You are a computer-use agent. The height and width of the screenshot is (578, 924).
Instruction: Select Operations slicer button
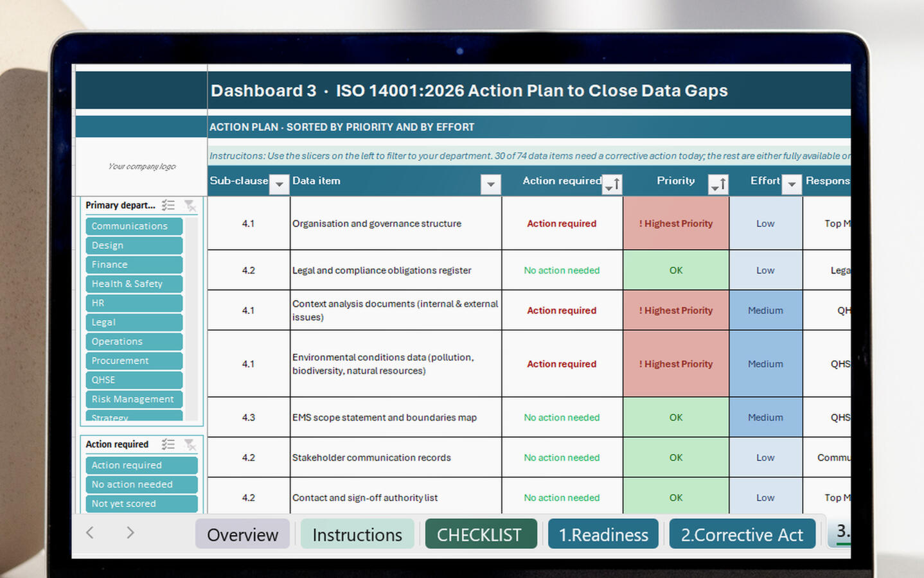134,342
